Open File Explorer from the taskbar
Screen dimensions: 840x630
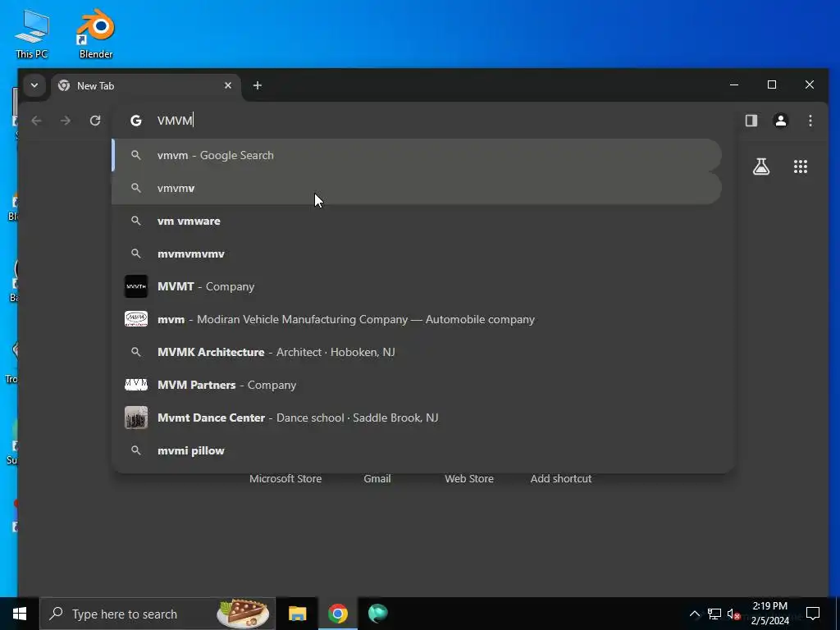tap(297, 614)
